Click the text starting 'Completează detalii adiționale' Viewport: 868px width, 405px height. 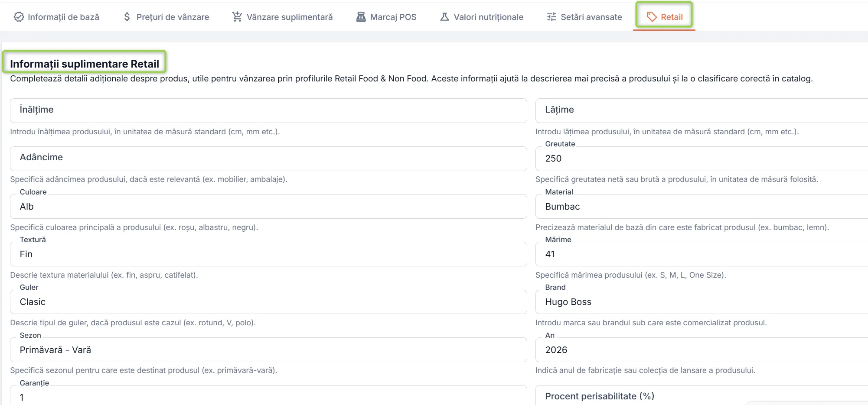click(x=411, y=78)
